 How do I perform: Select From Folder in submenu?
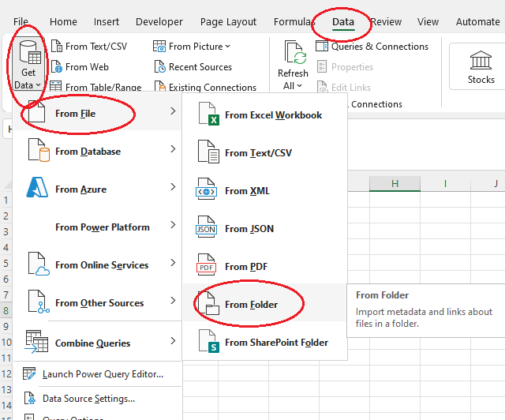[265, 302]
